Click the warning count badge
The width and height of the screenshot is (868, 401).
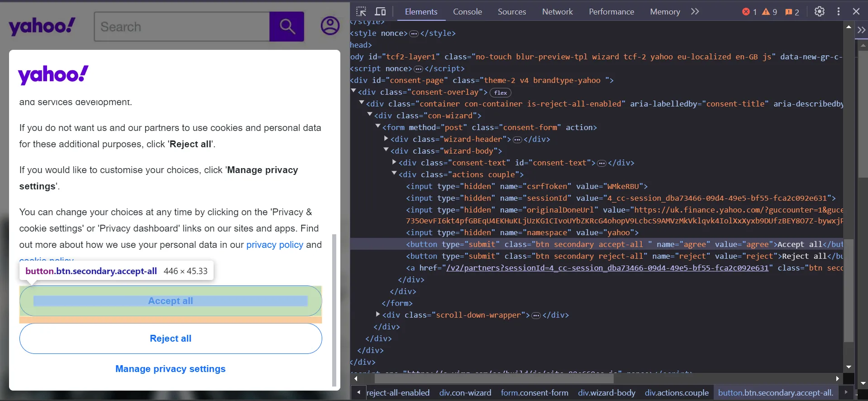(769, 12)
